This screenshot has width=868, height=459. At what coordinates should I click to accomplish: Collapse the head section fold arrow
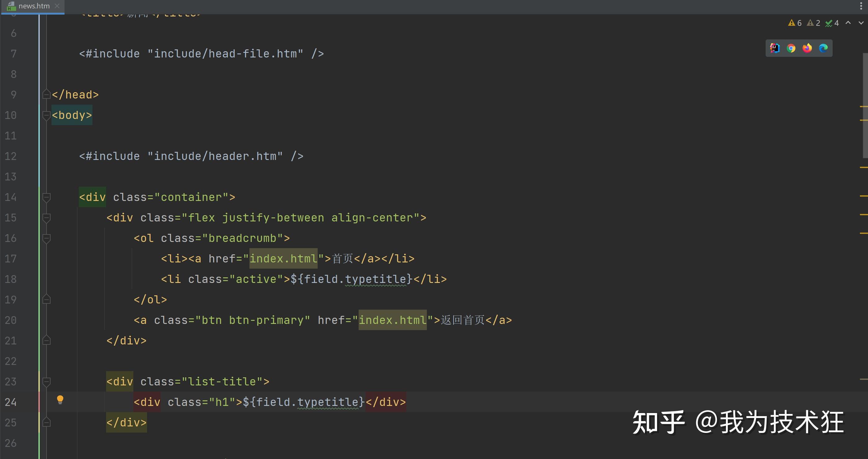47,95
